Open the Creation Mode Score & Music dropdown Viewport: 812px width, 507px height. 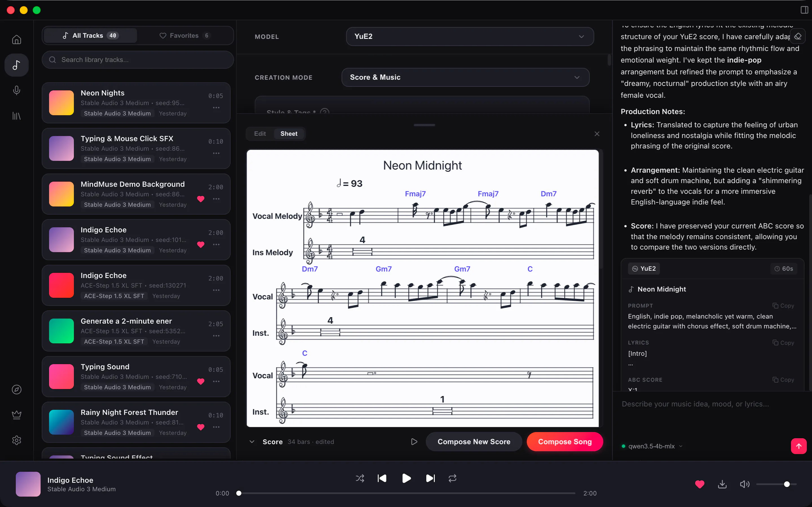click(465, 77)
